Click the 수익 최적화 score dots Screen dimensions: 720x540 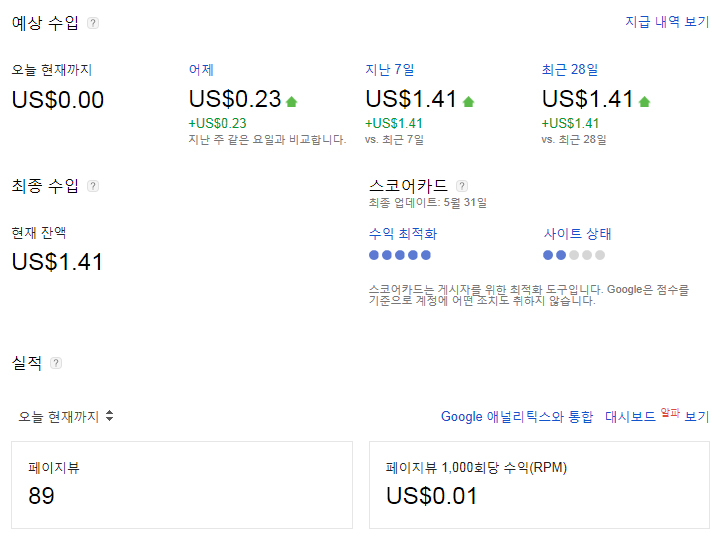click(400, 255)
